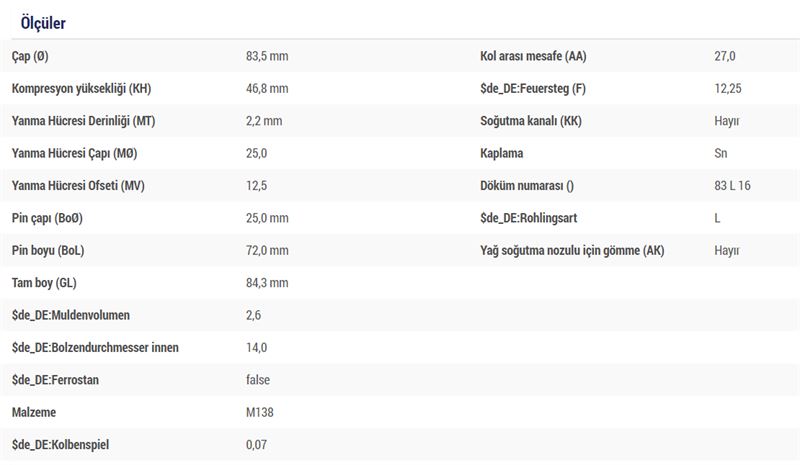The height and width of the screenshot is (465, 800).
Task: Click the 83,5 mm diameter value
Action: (267, 56)
